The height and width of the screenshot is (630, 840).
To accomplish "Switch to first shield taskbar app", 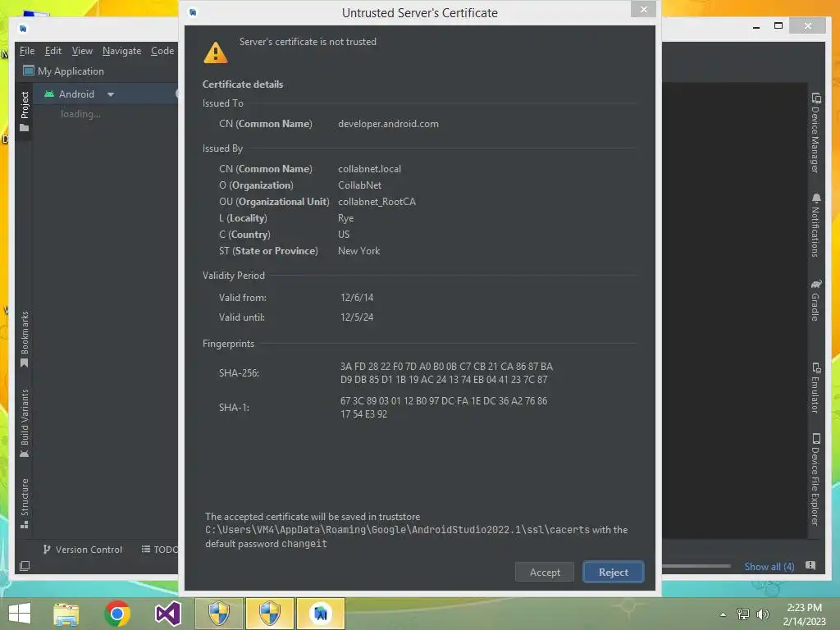I will pos(218,614).
